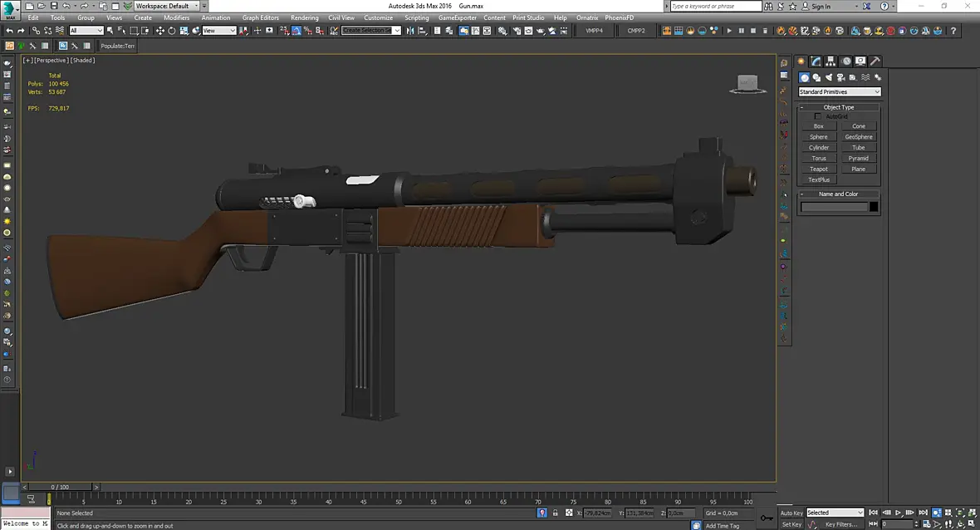This screenshot has height=530, width=980.
Task: Toggle the Angle Snap icon
Action: tap(296, 31)
